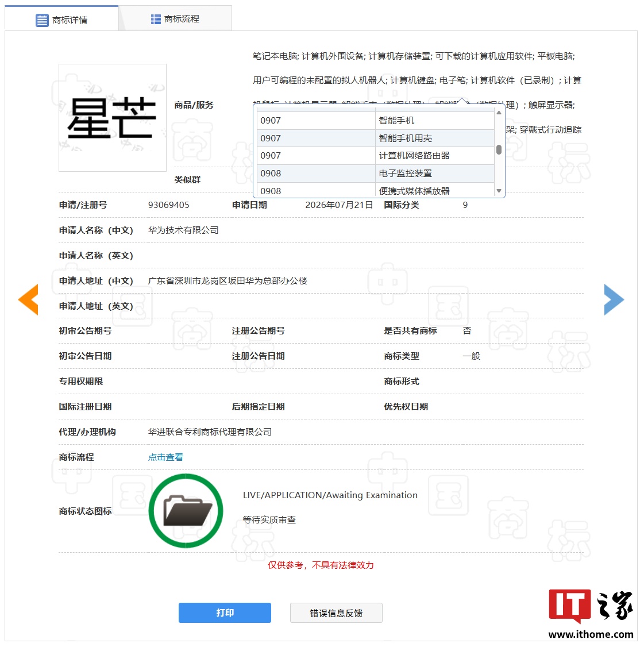644x647 pixels.
Task: Select the 计算机网络路由器 row
Action: 375,156
